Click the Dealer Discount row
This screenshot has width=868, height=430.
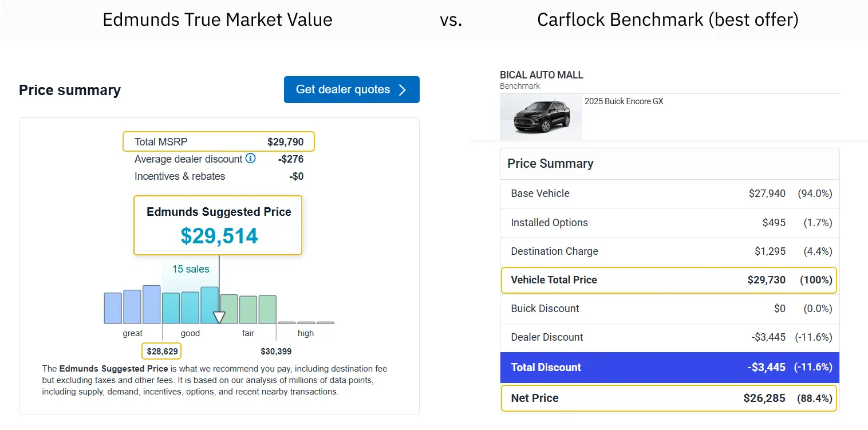pos(669,337)
